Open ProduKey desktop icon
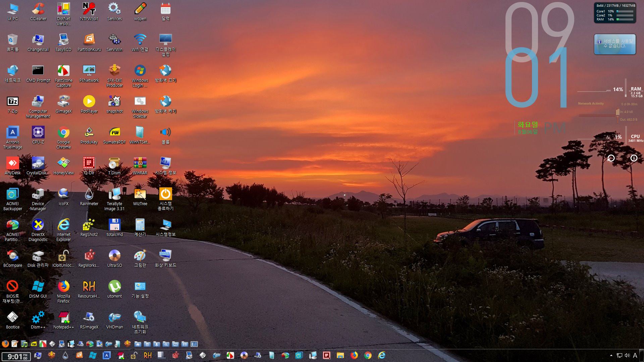 click(x=89, y=135)
